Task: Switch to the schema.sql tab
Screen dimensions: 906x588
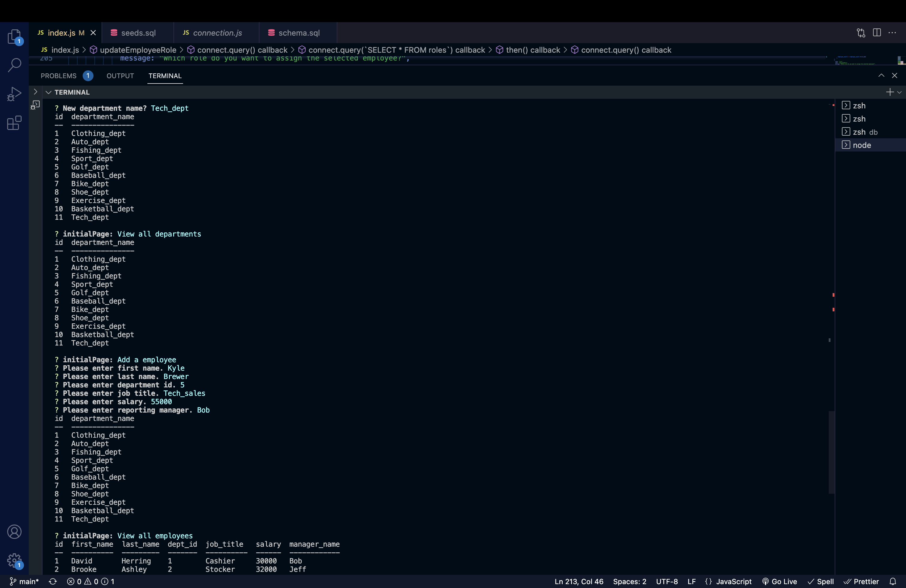Action: (299, 33)
